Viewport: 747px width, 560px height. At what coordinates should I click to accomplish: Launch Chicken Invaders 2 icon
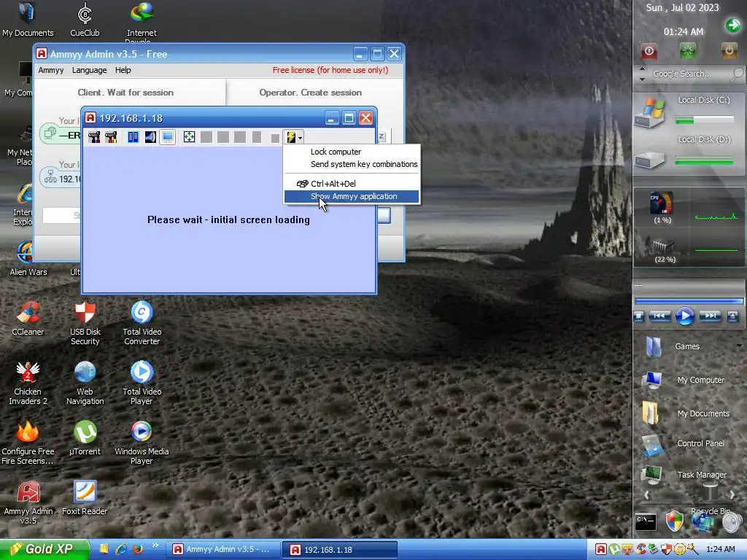tap(28, 383)
